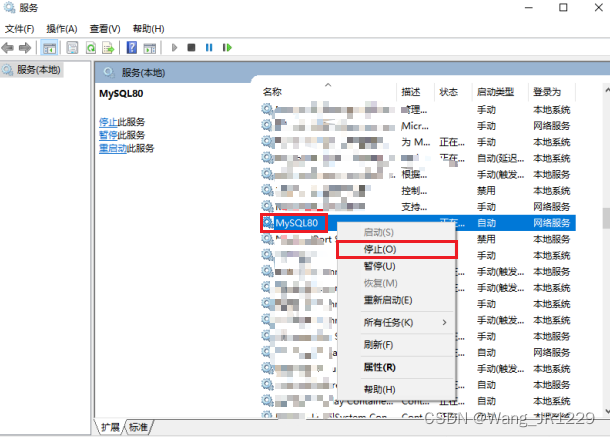Select the MySQL80 service row name

tap(297, 223)
